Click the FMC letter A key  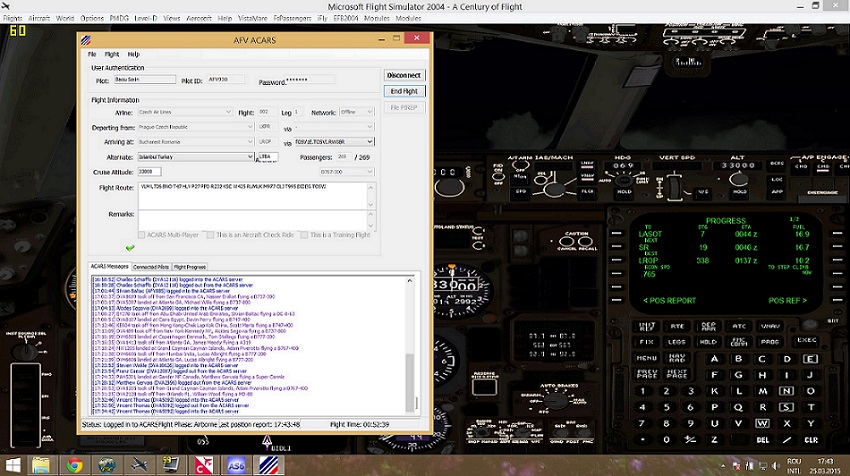(x=714, y=359)
